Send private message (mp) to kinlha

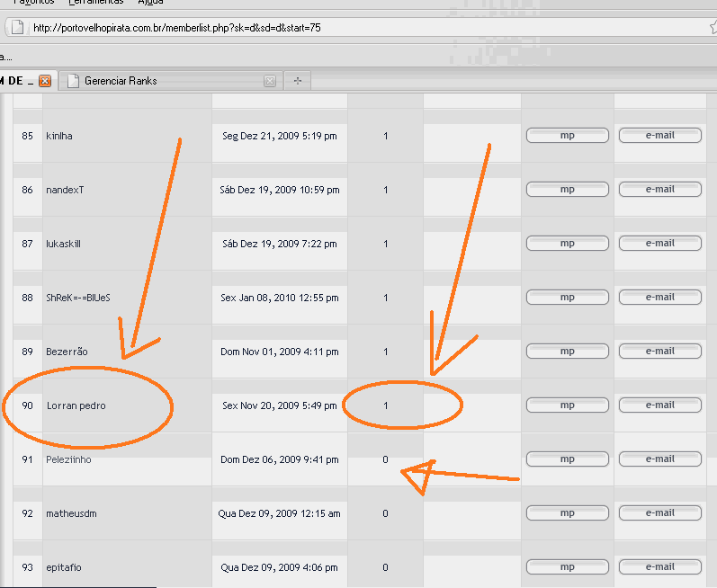coord(567,136)
